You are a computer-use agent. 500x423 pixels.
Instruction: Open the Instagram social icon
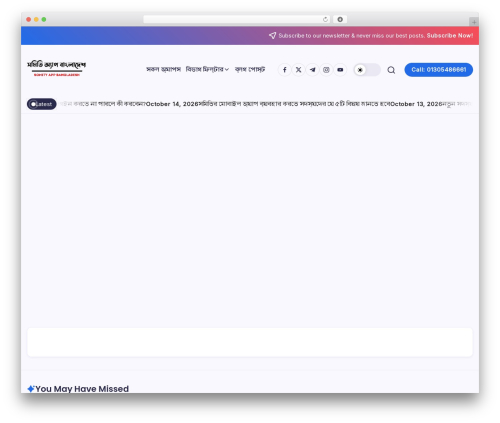coord(326,70)
